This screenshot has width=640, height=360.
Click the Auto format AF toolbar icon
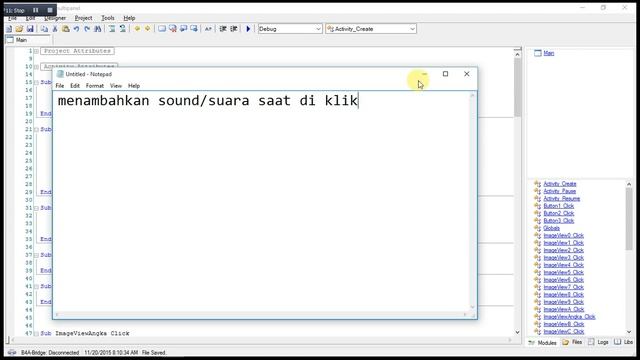click(x=208, y=29)
